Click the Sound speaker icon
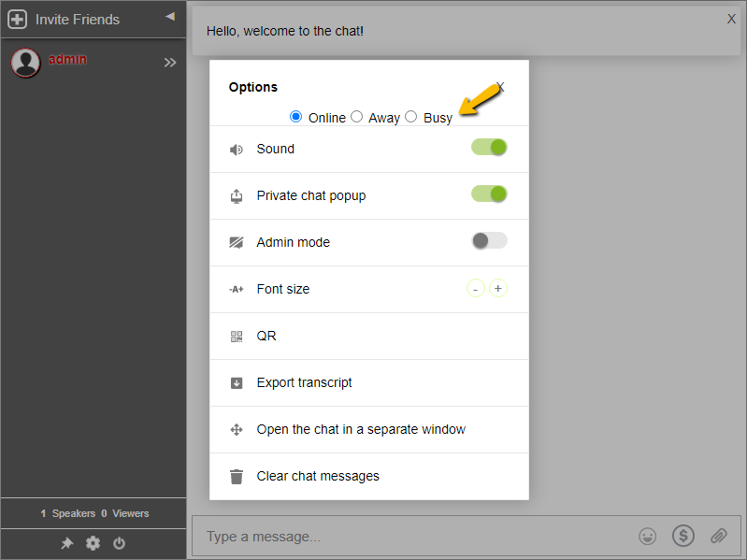This screenshot has width=747, height=560. 237,150
